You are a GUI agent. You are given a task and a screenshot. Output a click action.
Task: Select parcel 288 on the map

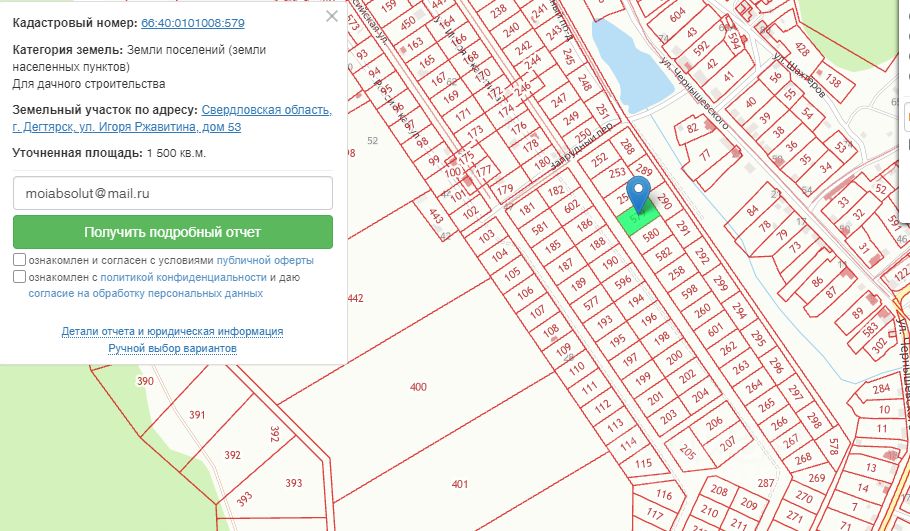[627, 146]
